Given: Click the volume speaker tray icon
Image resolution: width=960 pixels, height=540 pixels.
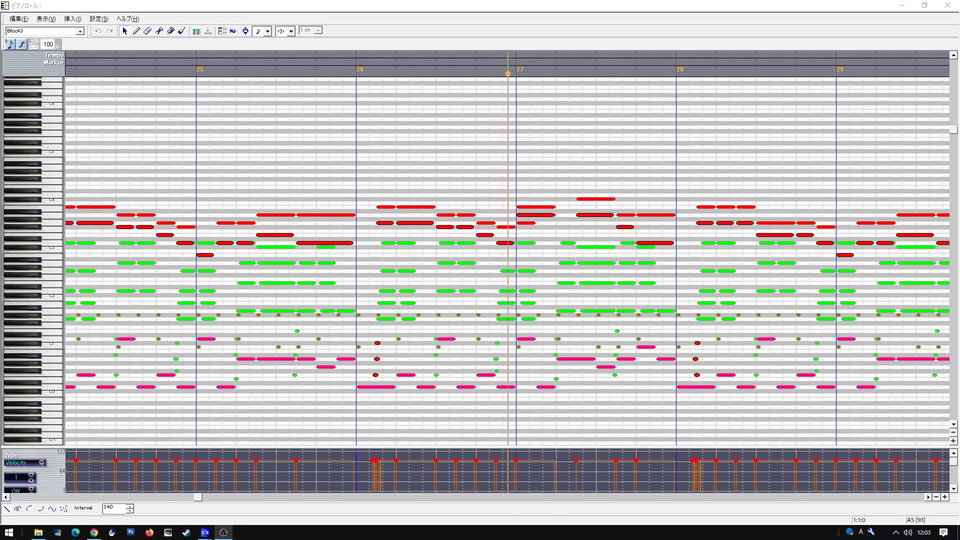Looking at the screenshot, I should [x=907, y=533].
